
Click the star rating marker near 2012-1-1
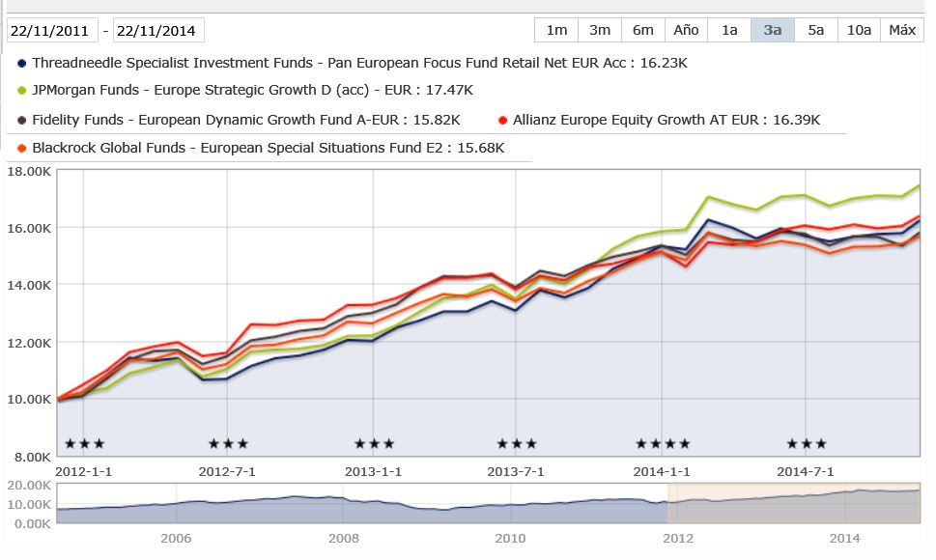click(84, 444)
